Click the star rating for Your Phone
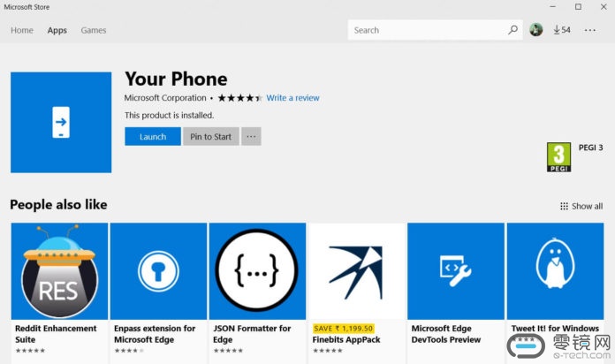Screen dimensions: 615x364 coord(239,98)
